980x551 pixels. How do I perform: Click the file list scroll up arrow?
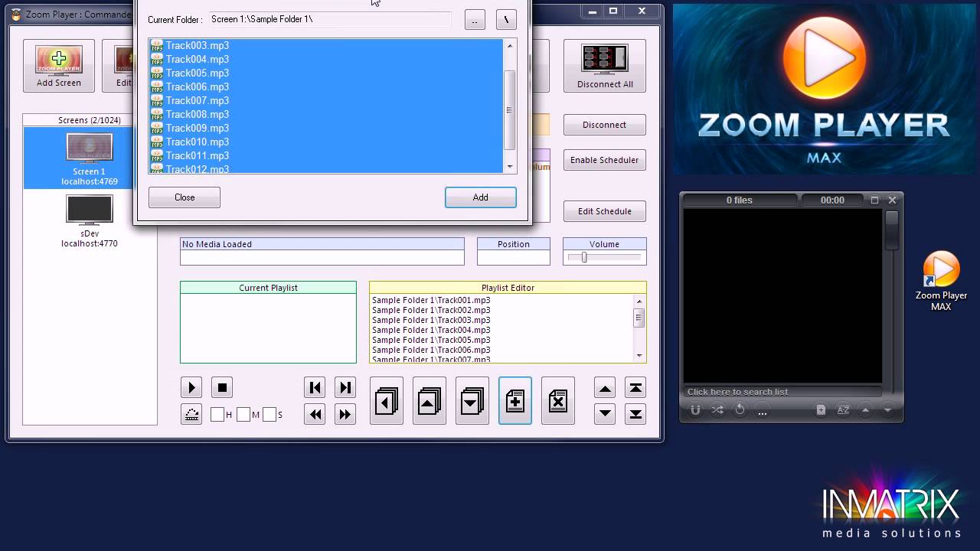510,46
